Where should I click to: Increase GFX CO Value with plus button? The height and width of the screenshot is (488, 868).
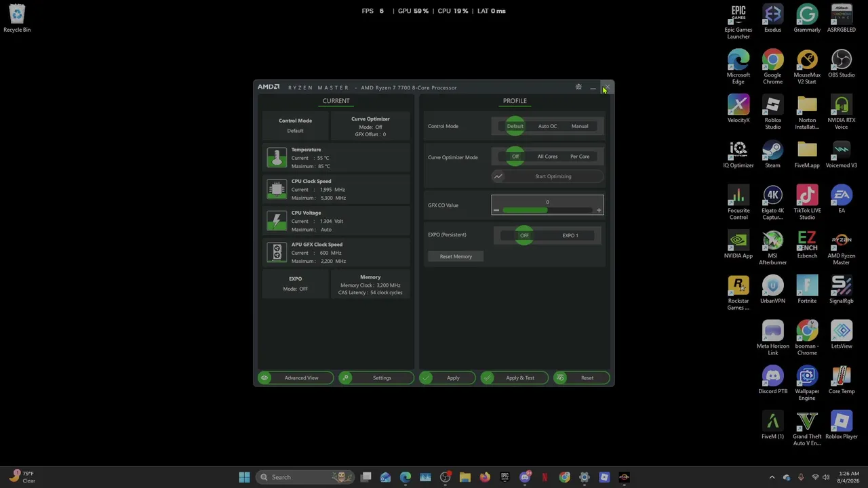pos(599,210)
